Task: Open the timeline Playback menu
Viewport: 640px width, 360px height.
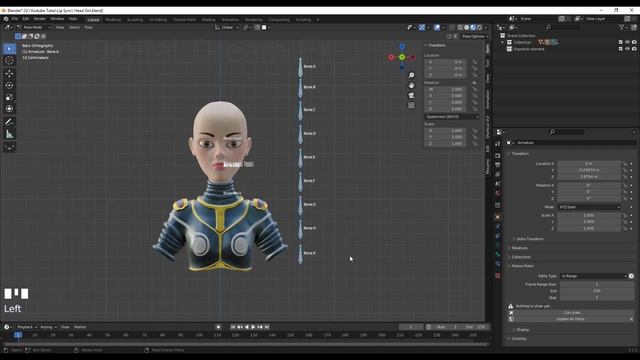Action: 26,327
